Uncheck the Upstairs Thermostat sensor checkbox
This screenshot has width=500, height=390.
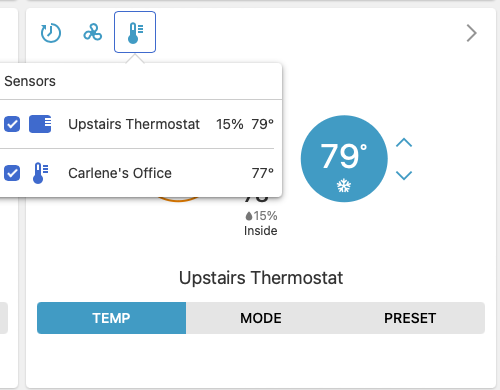coord(12,124)
